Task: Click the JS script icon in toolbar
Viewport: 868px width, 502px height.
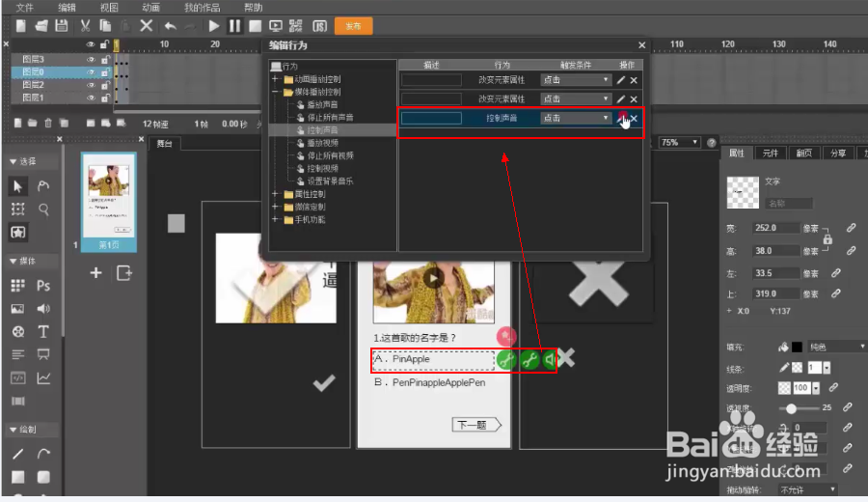Action: pos(320,26)
